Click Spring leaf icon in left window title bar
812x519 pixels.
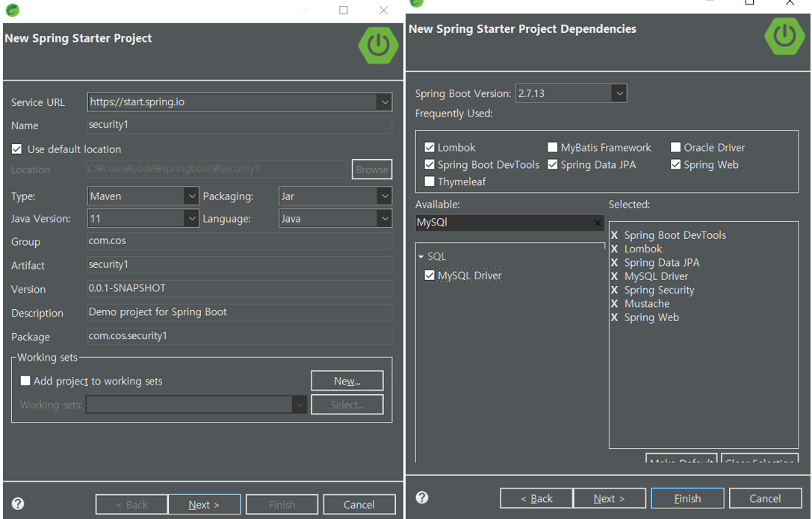coord(13,10)
